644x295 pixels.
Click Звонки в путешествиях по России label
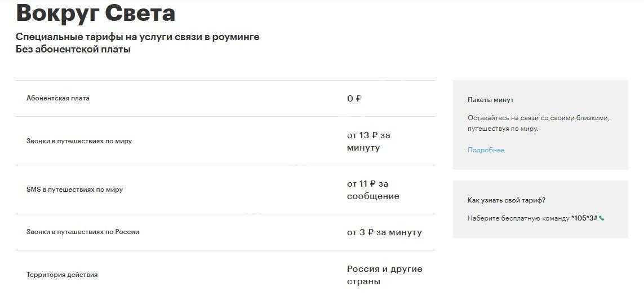[83, 232]
